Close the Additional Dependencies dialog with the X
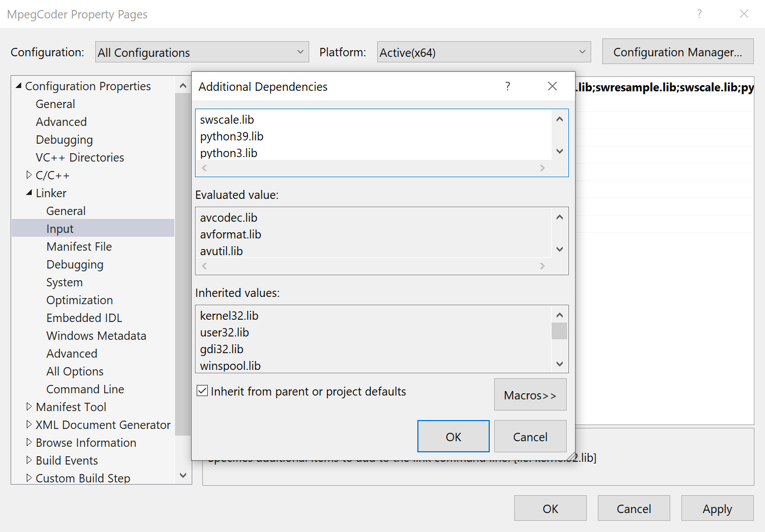 point(552,86)
